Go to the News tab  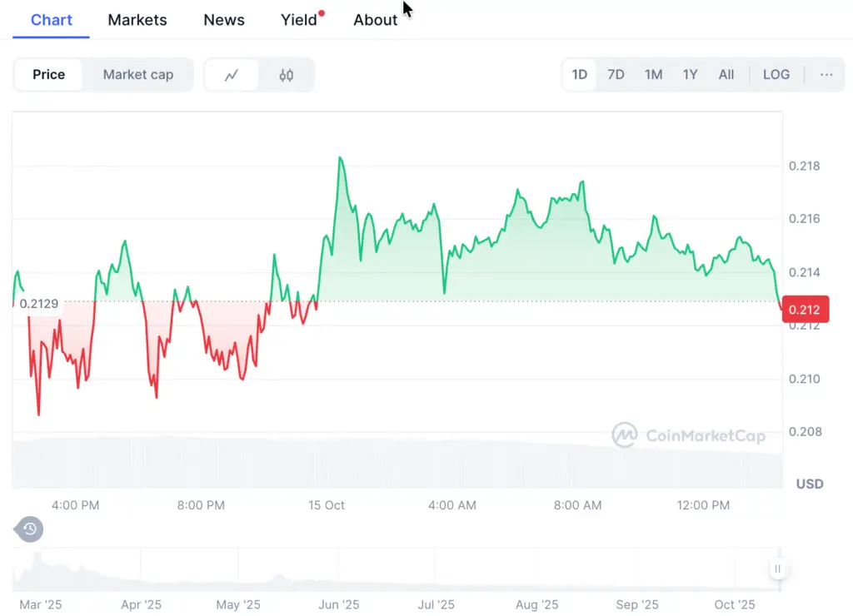[x=224, y=20]
